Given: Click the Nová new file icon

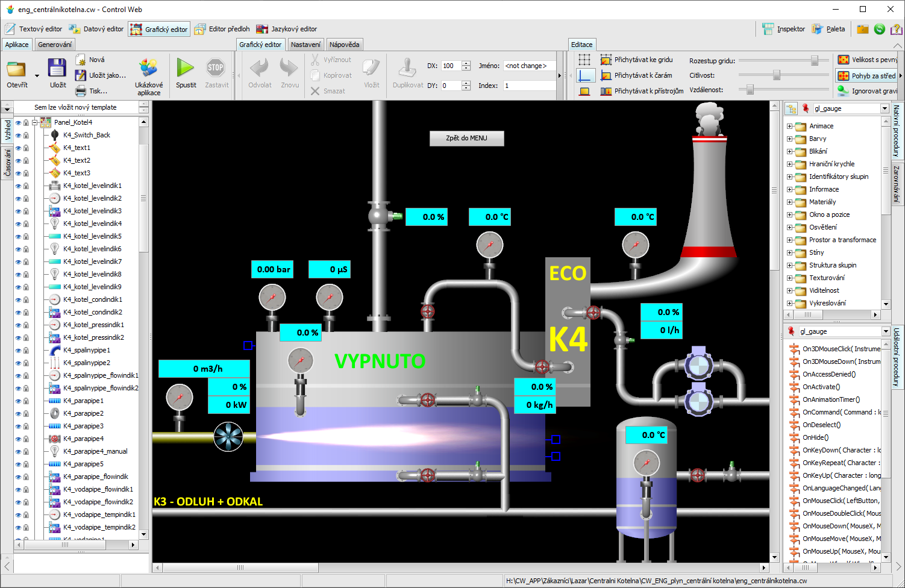Looking at the screenshot, I should point(81,60).
